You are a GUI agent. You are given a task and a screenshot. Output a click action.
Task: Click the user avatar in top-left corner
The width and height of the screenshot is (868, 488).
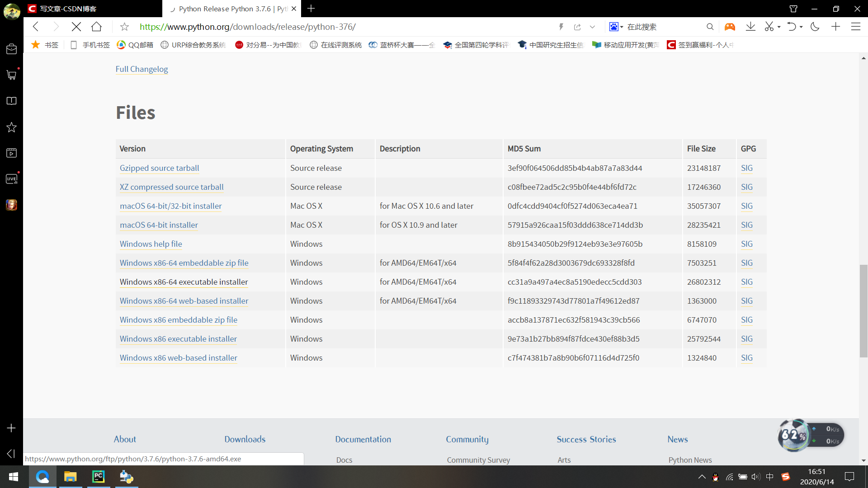[x=12, y=11]
